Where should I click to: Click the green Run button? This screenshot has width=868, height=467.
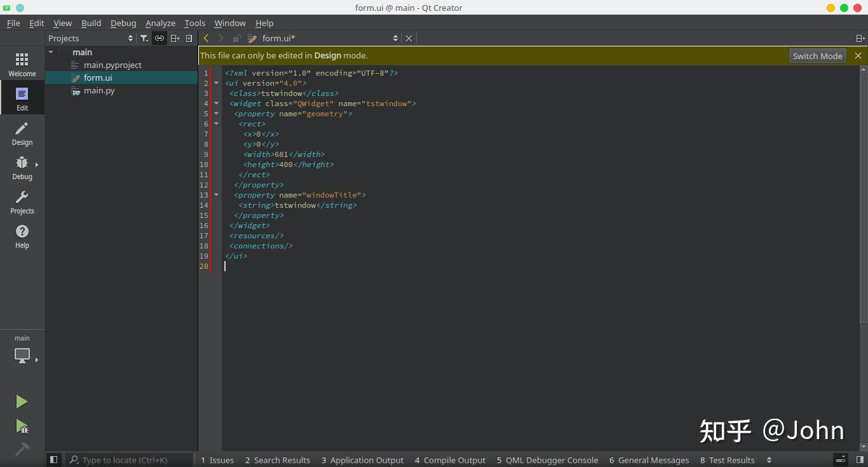22,401
